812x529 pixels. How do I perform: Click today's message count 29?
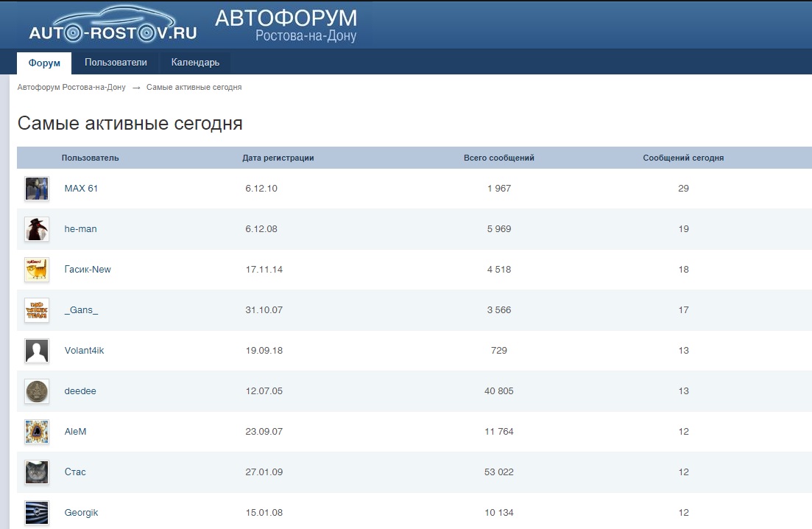[684, 189]
